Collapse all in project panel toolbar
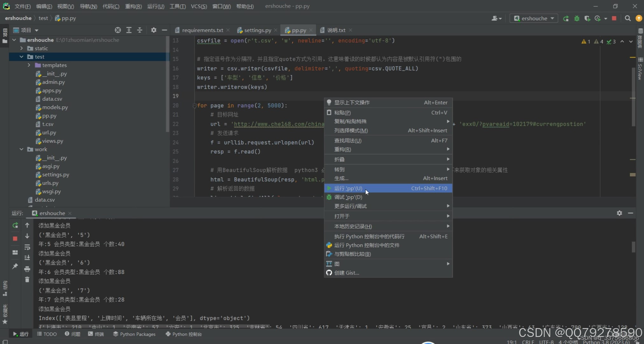Viewport: 644px width, 344px height. pos(140,30)
